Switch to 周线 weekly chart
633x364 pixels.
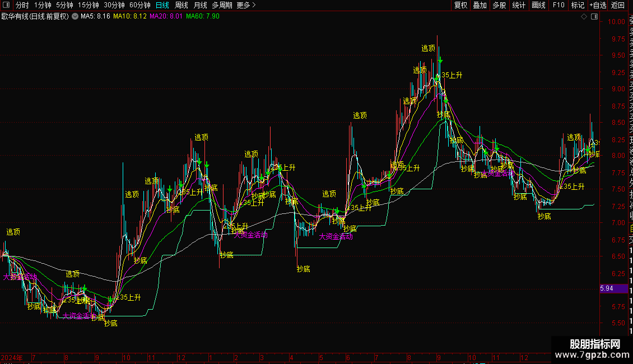pyautogui.click(x=181, y=5)
